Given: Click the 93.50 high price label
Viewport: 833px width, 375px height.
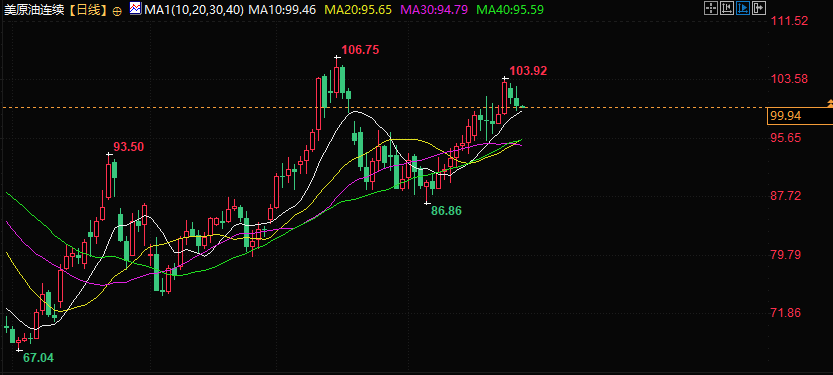Looking at the screenshot, I should pyautogui.click(x=129, y=147).
